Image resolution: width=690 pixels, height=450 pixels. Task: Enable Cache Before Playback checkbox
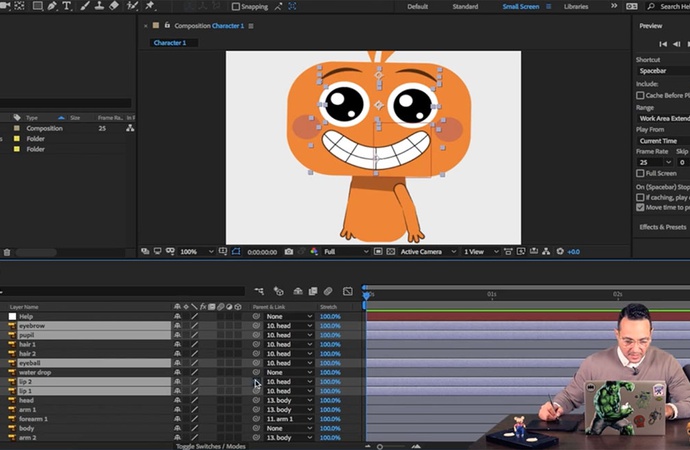pyautogui.click(x=640, y=95)
